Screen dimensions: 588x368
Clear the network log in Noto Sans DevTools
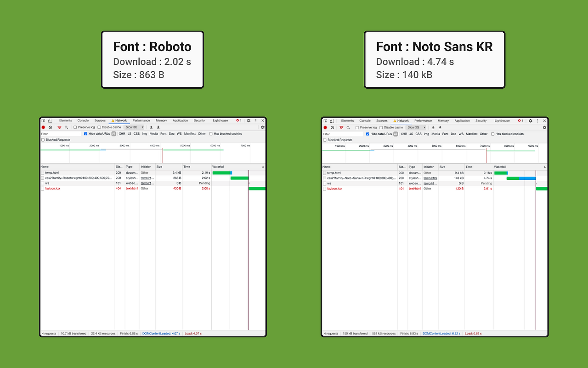click(x=332, y=127)
